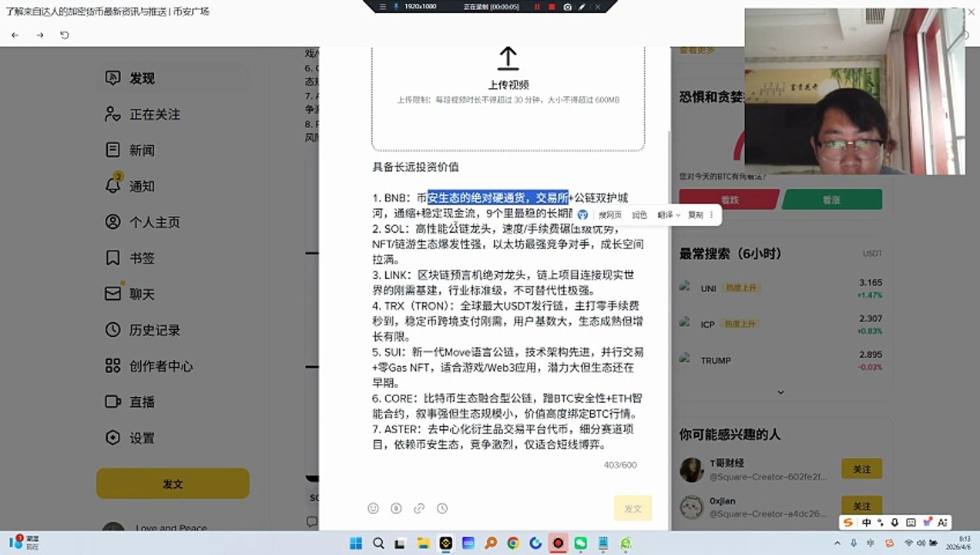Toggle 中 Chinese input mode
The image size is (980, 555).
pyautogui.click(x=867, y=523)
